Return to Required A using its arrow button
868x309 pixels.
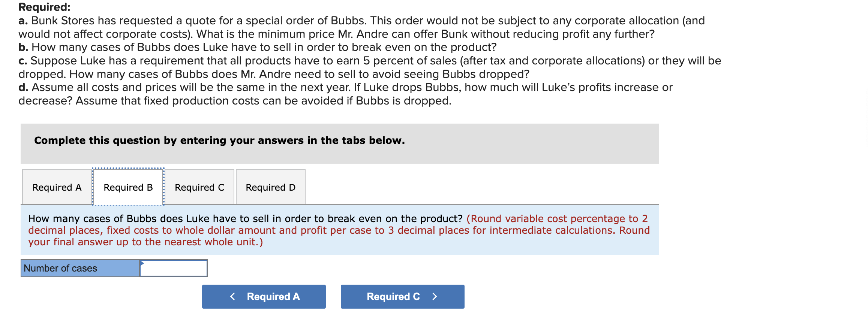click(x=263, y=296)
